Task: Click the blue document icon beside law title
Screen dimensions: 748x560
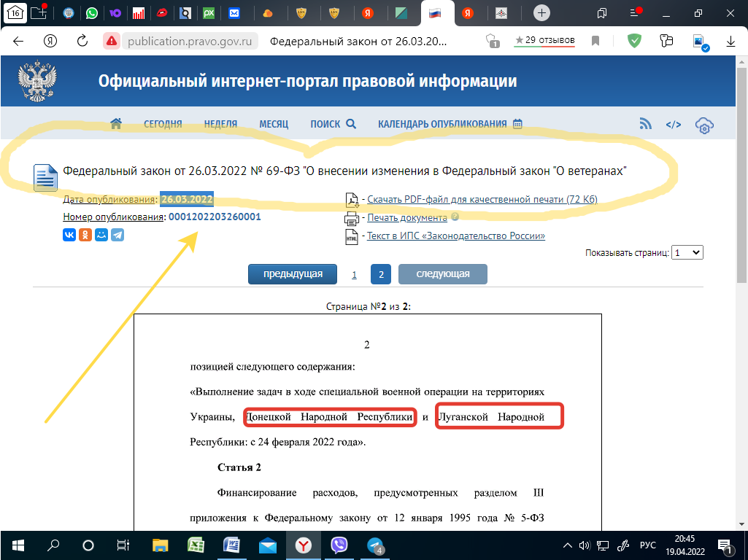Action: (44, 176)
